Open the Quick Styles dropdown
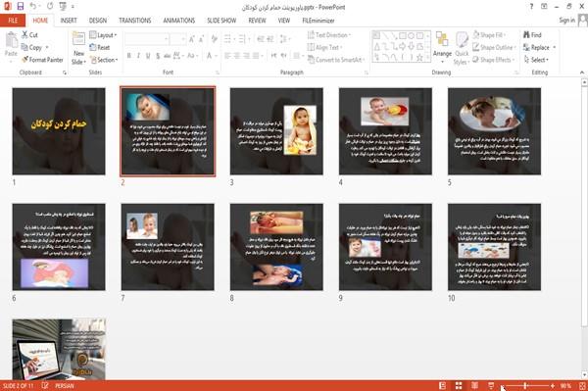The width and height of the screenshot is (588, 391). click(462, 49)
